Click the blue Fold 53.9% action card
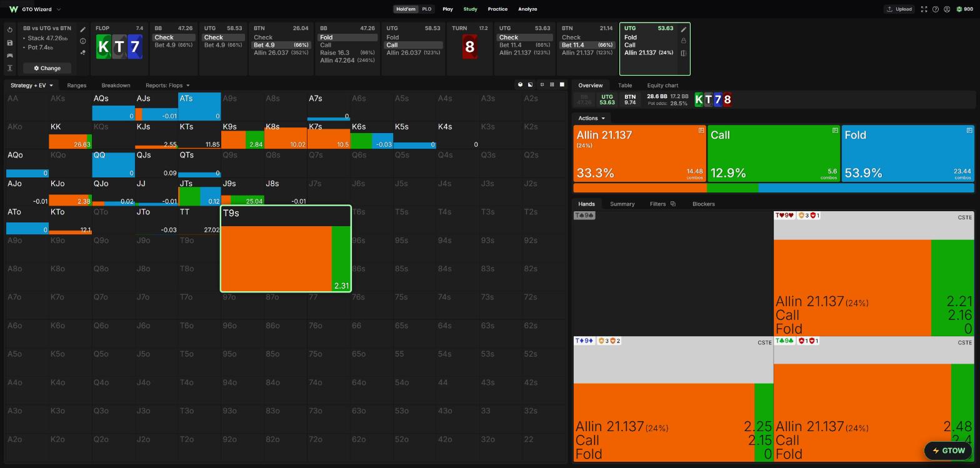This screenshot has width=980, height=468. click(907, 154)
